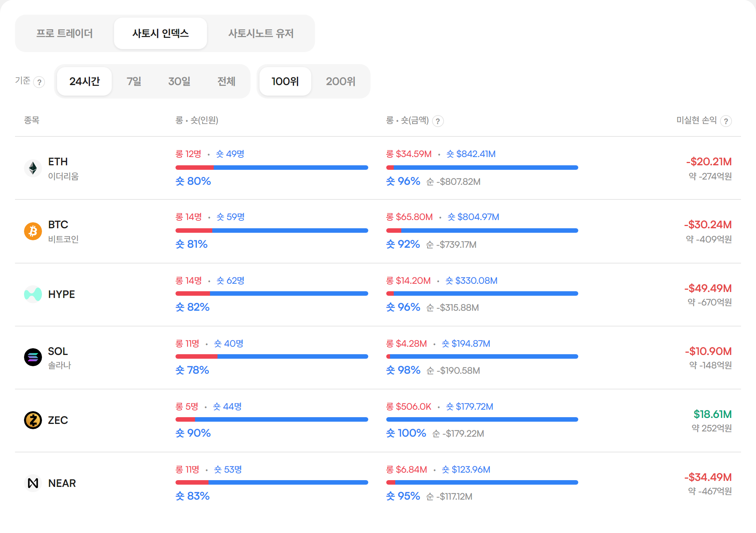Click the Zcash coin icon
This screenshot has height=533, width=756.
coord(33,420)
